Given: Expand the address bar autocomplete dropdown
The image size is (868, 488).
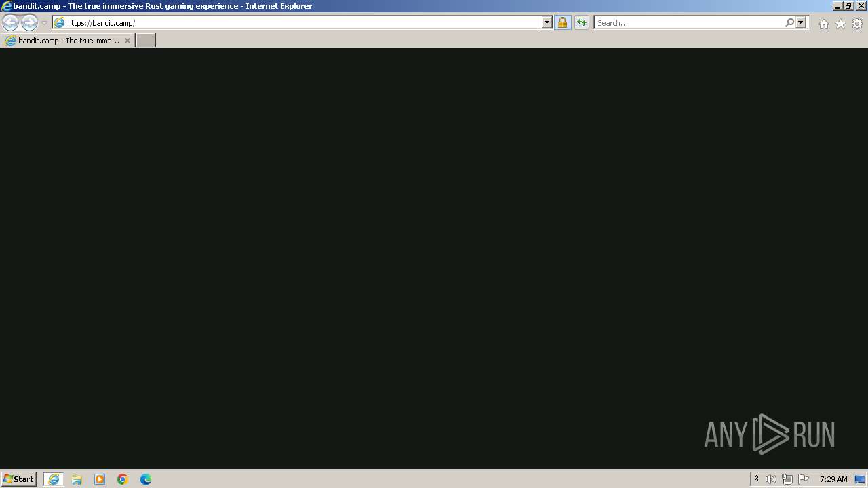Looking at the screenshot, I should point(547,22).
